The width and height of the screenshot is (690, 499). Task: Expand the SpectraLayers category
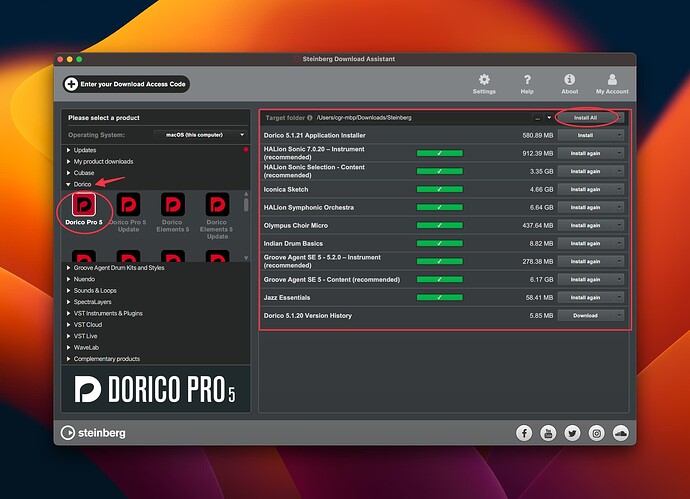click(69, 302)
